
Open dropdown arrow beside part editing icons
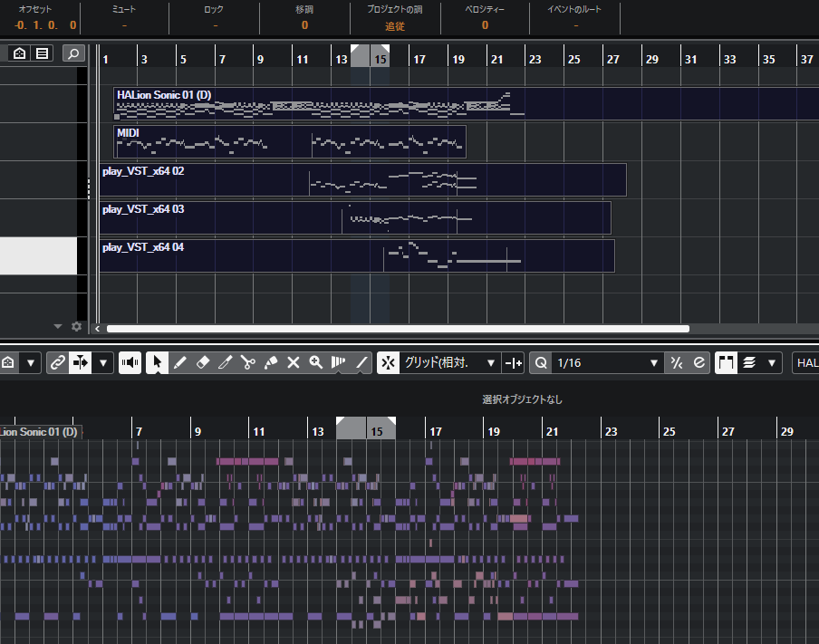coord(772,362)
